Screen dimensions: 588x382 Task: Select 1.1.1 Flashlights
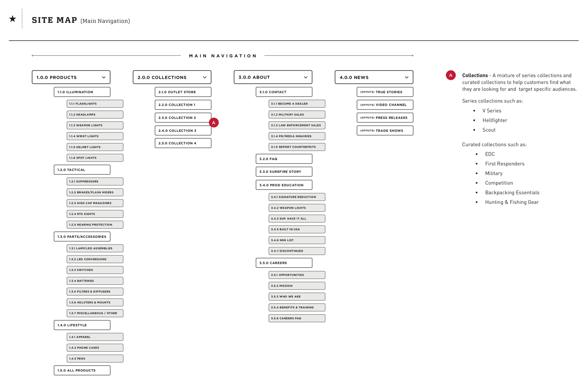(95, 104)
